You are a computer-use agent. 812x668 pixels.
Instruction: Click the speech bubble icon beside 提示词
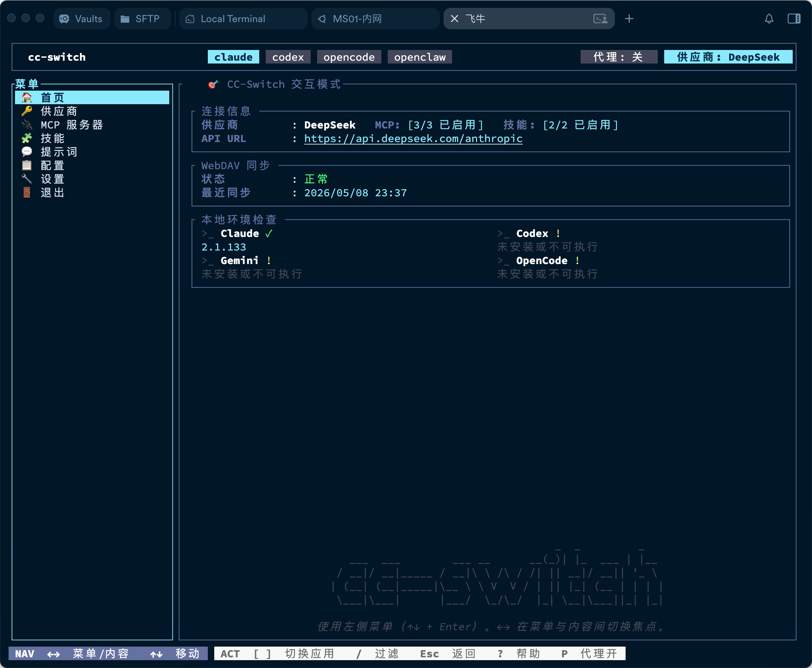26,152
